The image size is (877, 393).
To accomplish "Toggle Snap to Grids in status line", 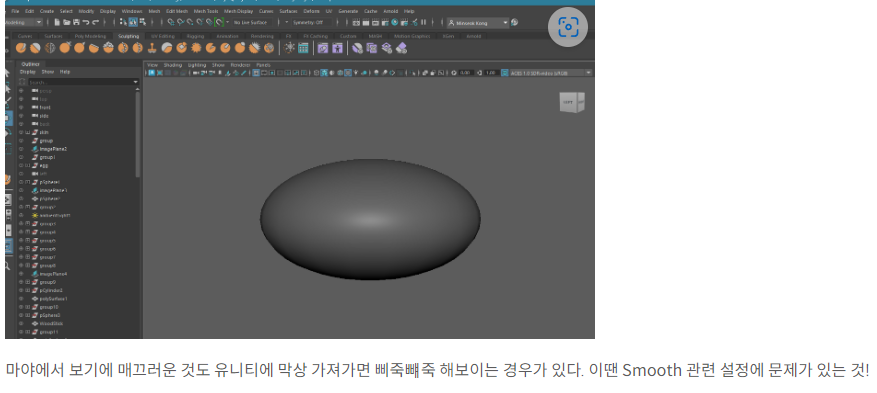I will coord(171,22).
